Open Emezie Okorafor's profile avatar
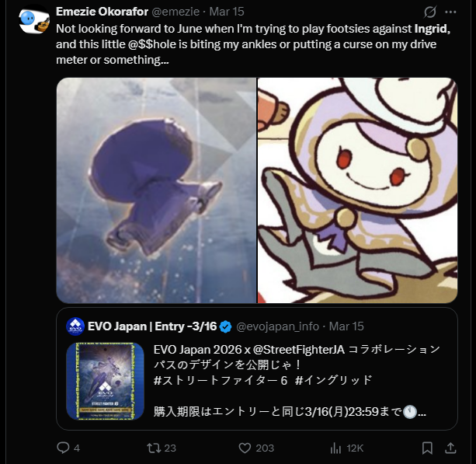This screenshot has height=464, width=476. coord(34,20)
